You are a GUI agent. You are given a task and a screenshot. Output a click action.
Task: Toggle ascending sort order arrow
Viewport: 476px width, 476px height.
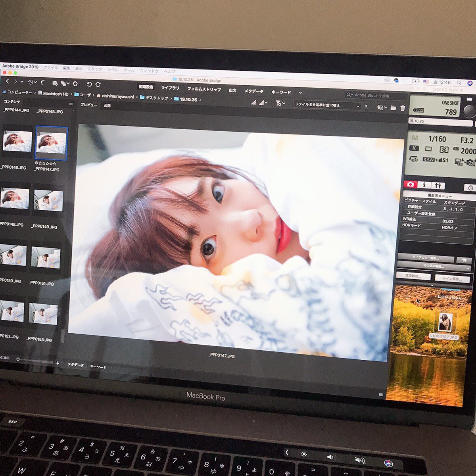(366, 107)
